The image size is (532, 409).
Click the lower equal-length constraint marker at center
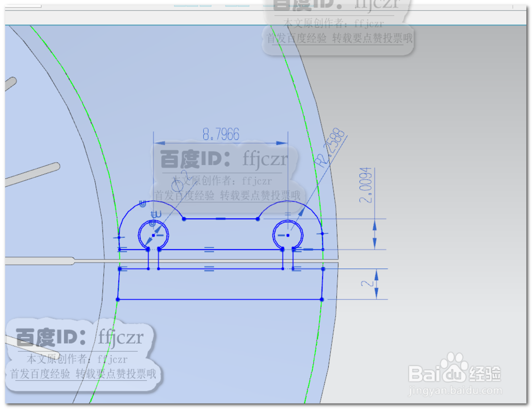pyautogui.click(x=209, y=269)
